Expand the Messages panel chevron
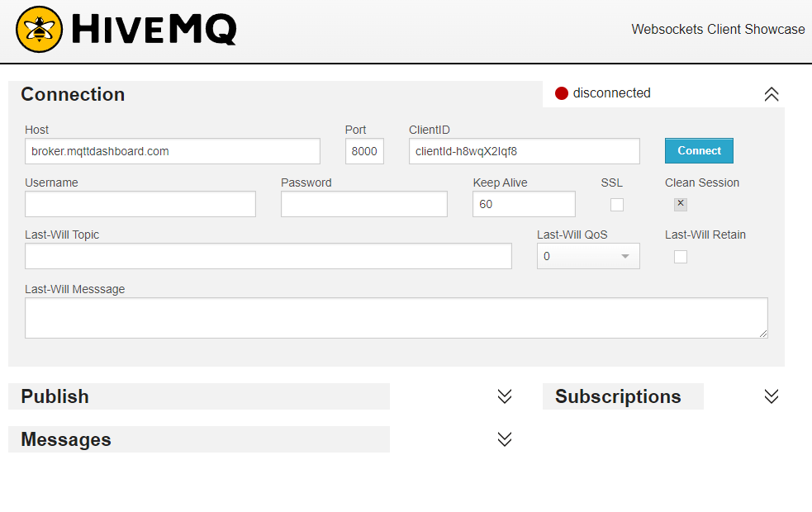 [x=505, y=439]
